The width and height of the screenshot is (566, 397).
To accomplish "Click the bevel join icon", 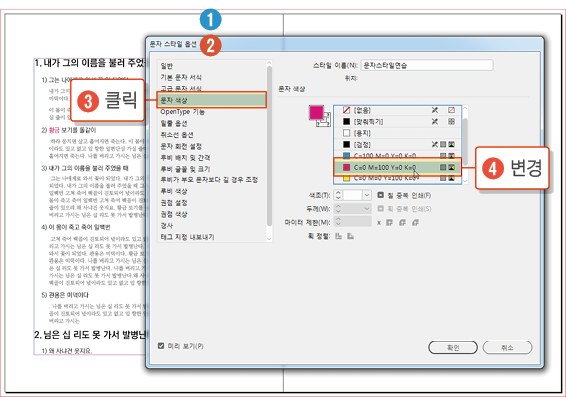I will pyautogui.click(x=415, y=222).
